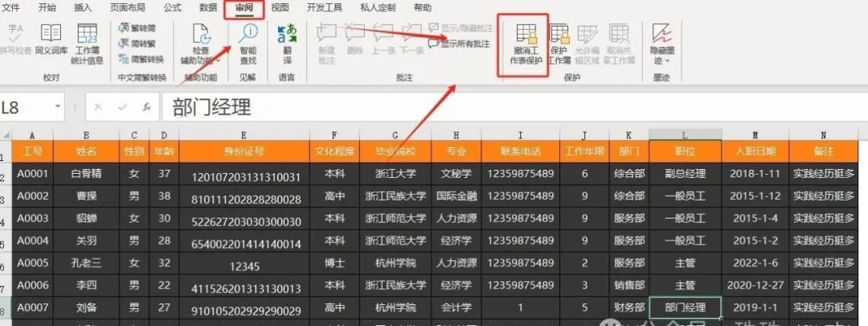Click 保护工作簿 protect workbook
The width and height of the screenshot is (868, 326).
click(559, 44)
